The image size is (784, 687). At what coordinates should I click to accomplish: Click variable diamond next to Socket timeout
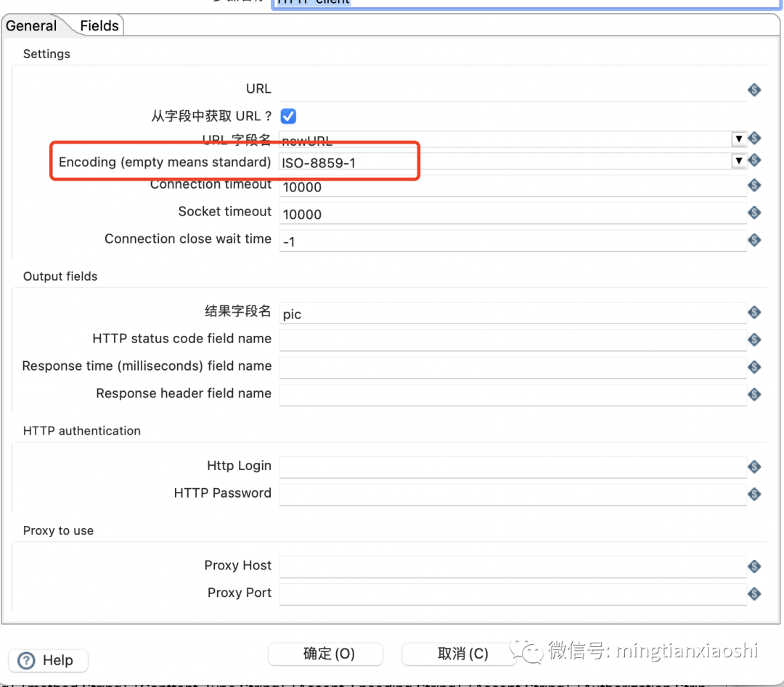[x=754, y=212]
